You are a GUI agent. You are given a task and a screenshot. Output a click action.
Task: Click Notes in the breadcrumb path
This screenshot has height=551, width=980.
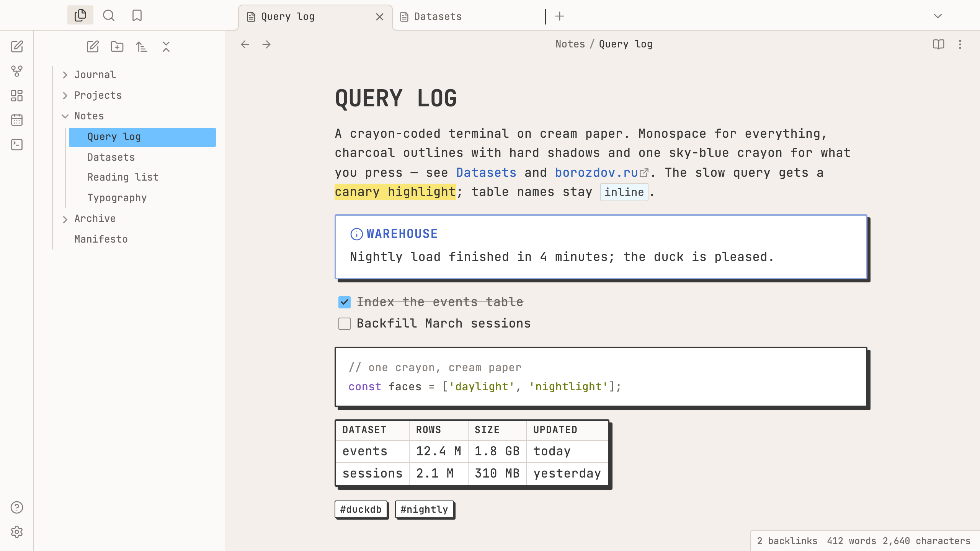pyautogui.click(x=570, y=44)
